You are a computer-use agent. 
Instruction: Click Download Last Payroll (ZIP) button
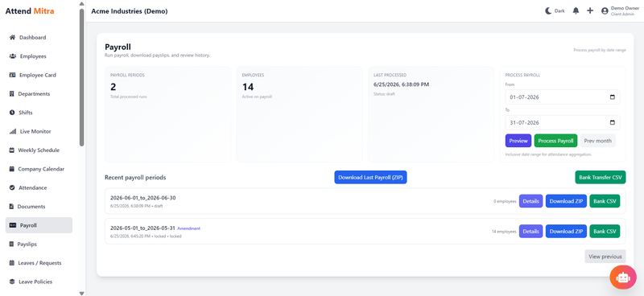point(370,177)
